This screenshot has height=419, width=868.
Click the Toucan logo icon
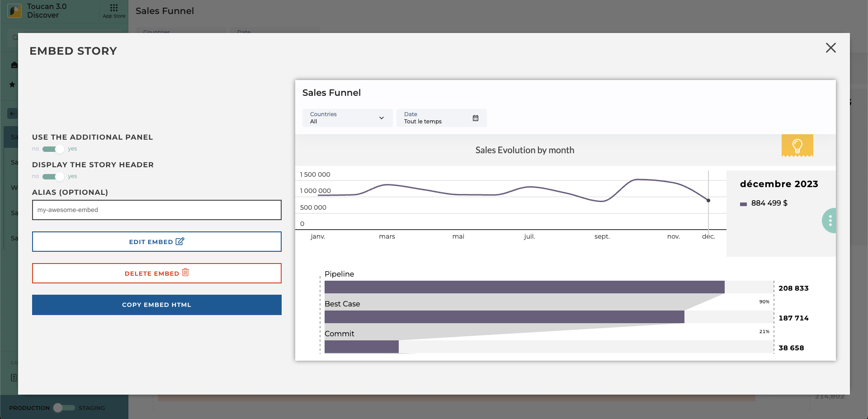tap(14, 11)
